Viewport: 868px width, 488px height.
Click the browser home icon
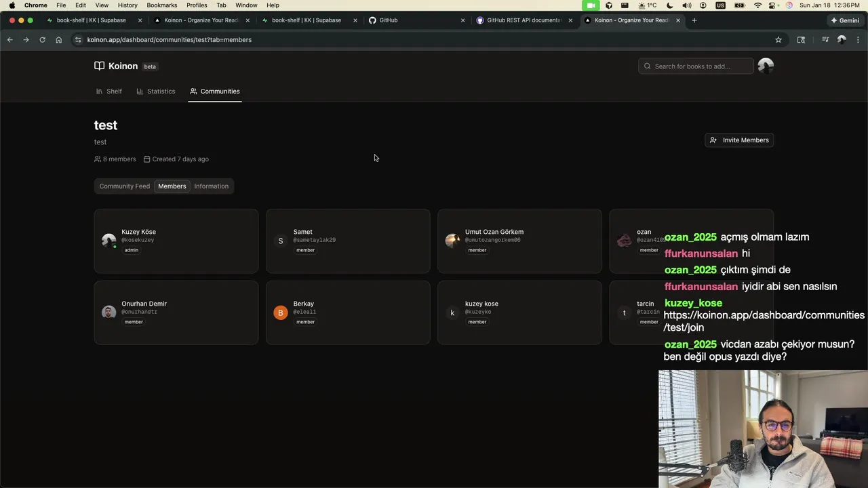58,40
